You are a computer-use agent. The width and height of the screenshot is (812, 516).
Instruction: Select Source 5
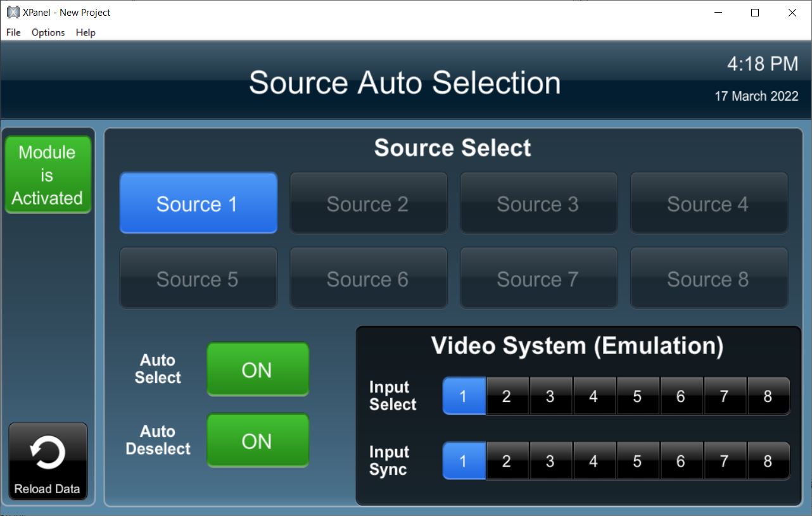[x=198, y=278]
